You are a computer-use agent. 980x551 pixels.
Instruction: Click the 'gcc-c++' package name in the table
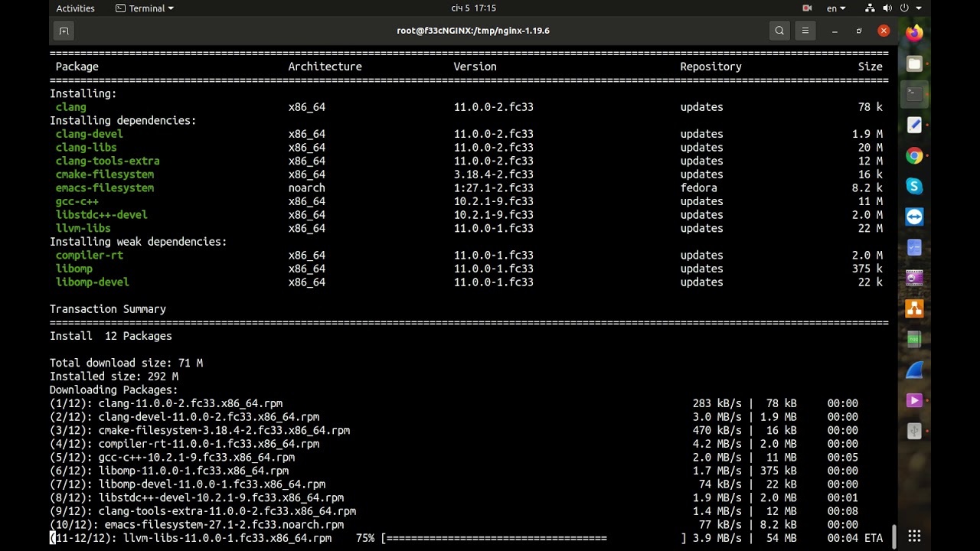point(77,201)
